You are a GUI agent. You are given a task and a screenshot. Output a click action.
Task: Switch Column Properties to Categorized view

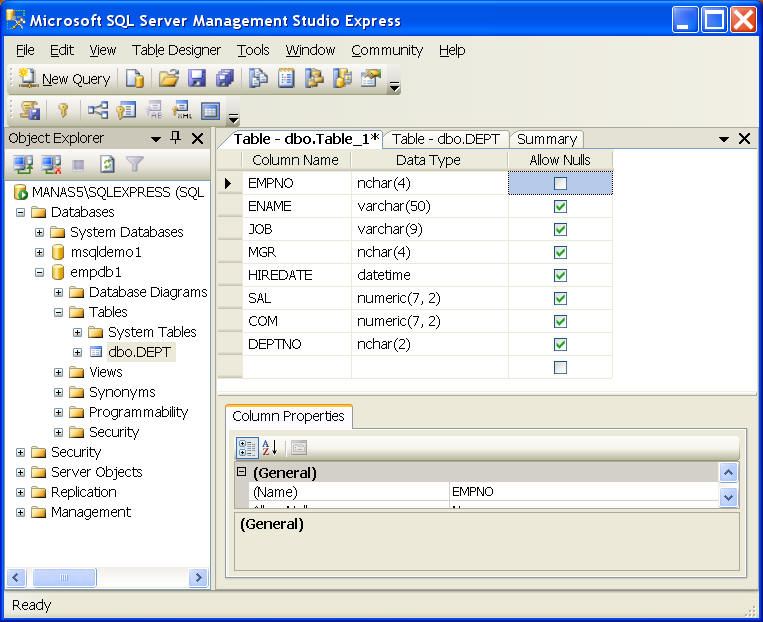point(247,447)
